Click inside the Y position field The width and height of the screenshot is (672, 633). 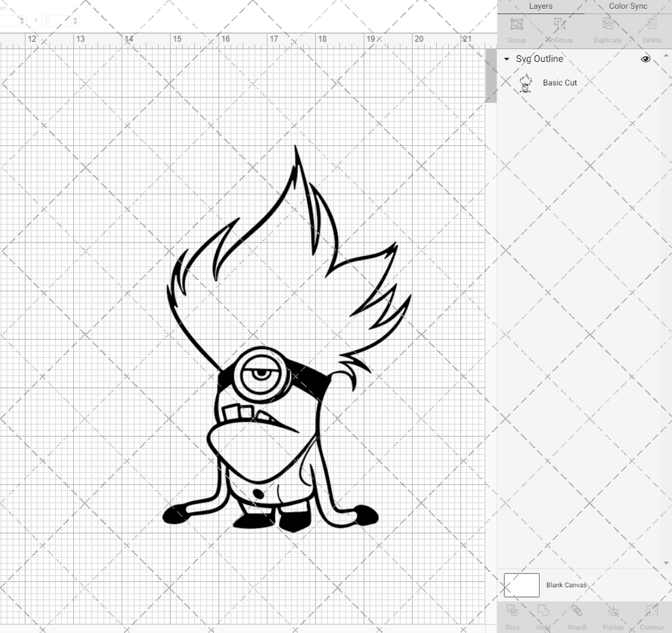[x=58, y=20]
